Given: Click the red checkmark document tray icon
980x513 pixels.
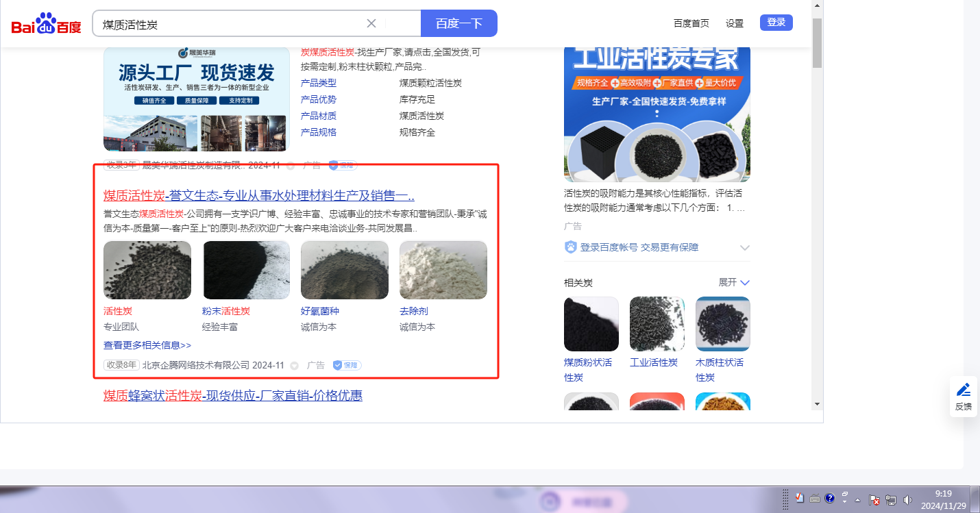Looking at the screenshot, I should pyautogui.click(x=799, y=498).
